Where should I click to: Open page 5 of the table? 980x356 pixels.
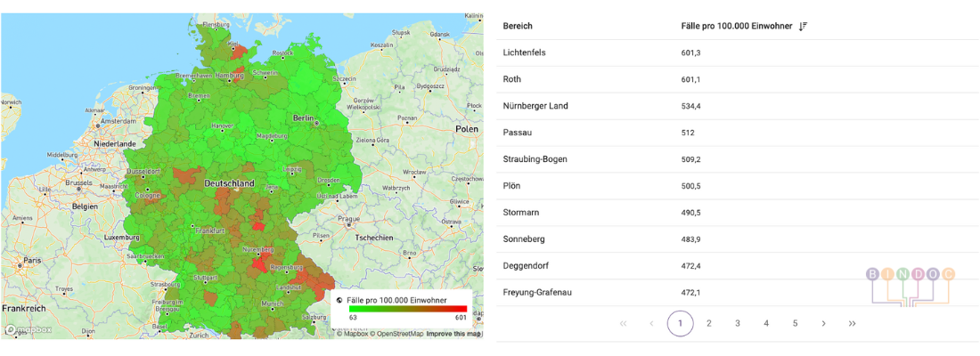click(x=795, y=323)
